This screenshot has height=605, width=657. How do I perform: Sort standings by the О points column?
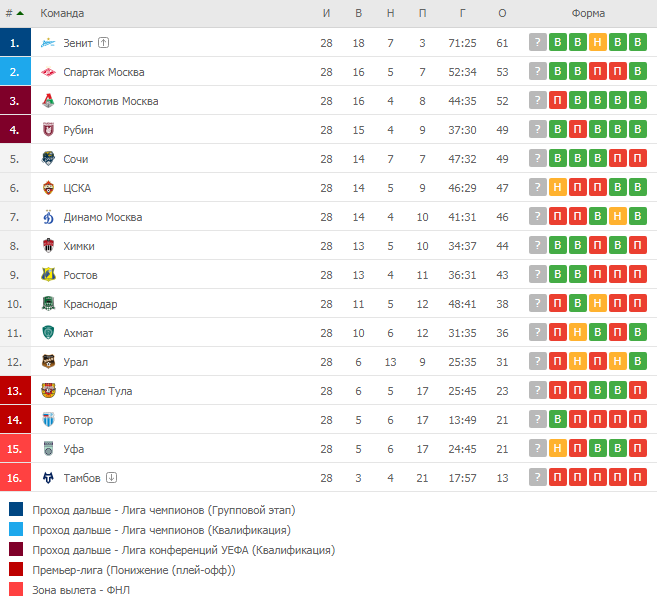tap(502, 13)
